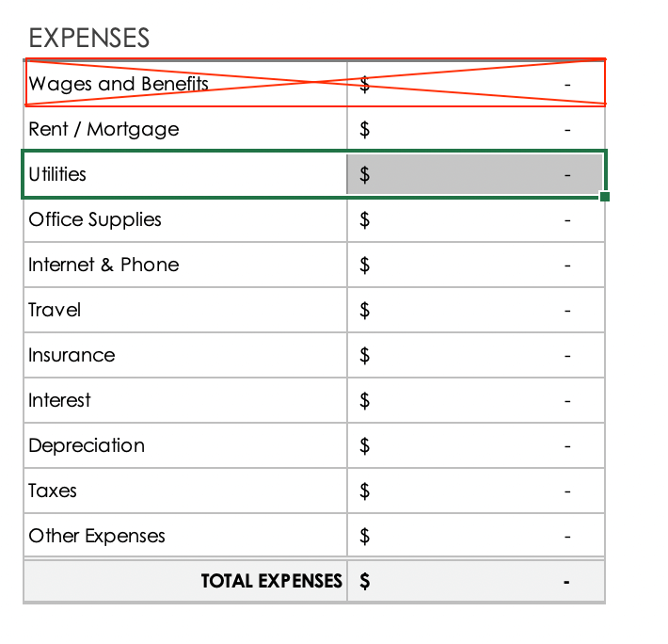This screenshot has height=644, width=668.
Task: Click the Wages and Benefits amount cell
Action: tap(475, 84)
